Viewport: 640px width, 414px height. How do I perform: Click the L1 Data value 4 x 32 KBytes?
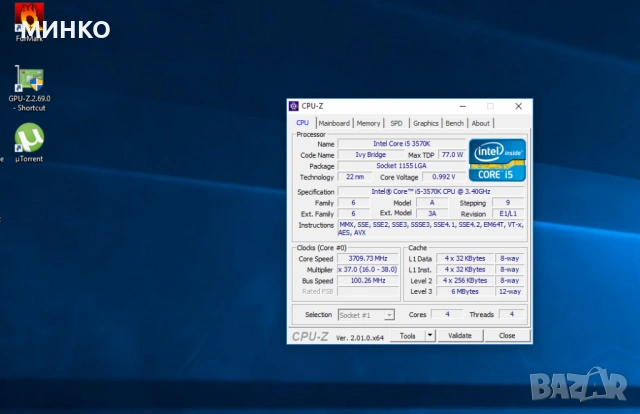pos(465,258)
